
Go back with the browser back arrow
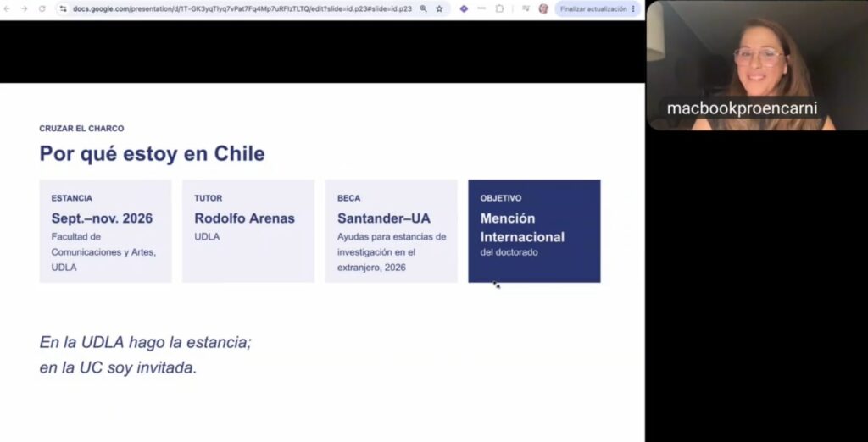(7, 8)
